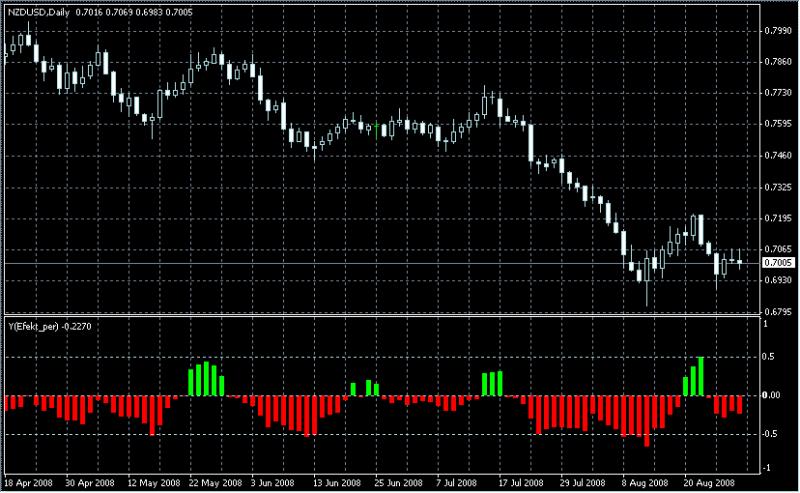This screenshot has height=493, width=800.
Task: Click the 30 Apr 2008 date label
Action: pyautogui.click(x=90, y=483)
